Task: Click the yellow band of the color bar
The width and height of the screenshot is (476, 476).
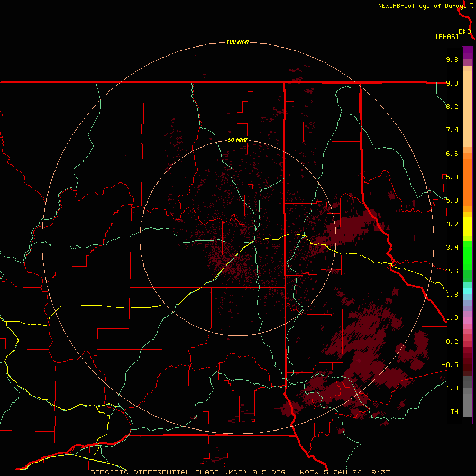Action: pos(467,226)
